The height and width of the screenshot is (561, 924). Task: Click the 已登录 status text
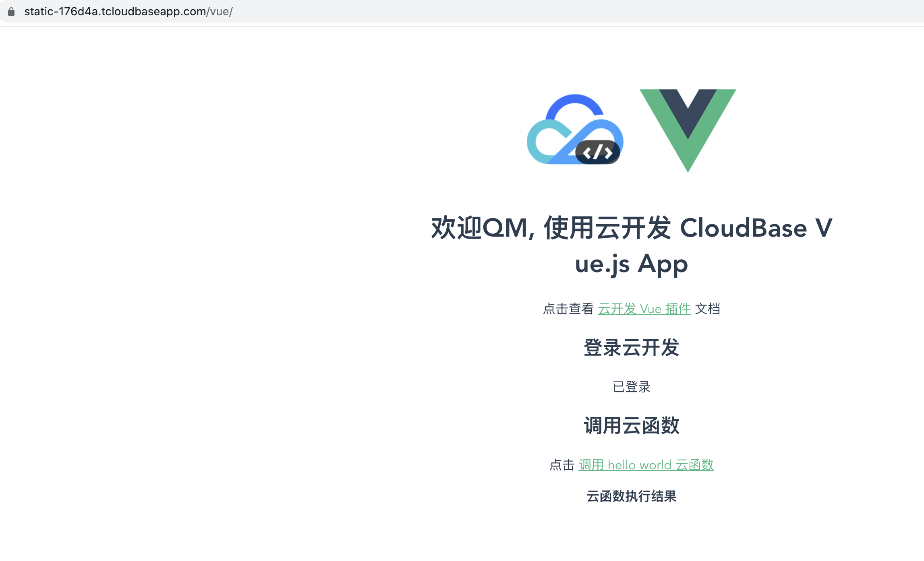click(632, 387)
